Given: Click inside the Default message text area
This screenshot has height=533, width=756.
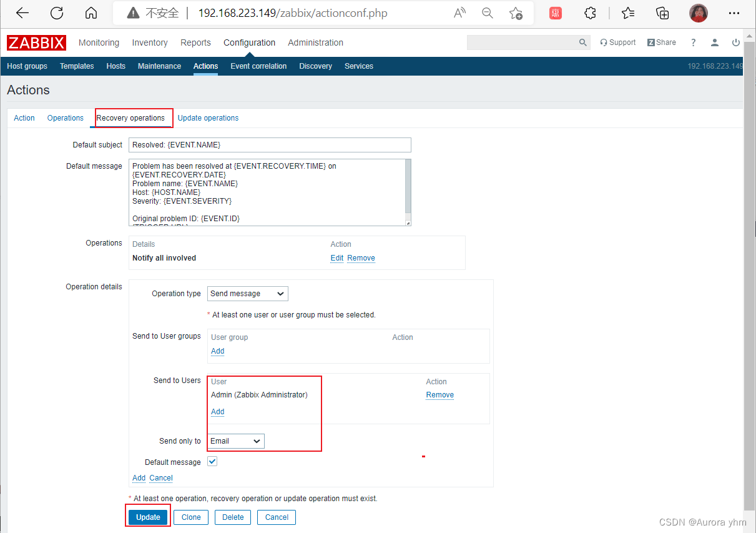Looking at the screenshot, I should point(267,192).
